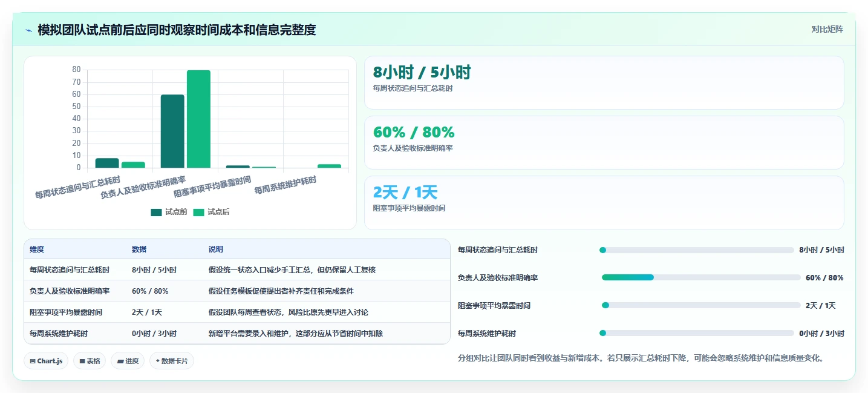The image size is (868, 393).
Task: Click the tall 试点后 bar at 80
Action: pyautogui.click(x=198, y=119)
